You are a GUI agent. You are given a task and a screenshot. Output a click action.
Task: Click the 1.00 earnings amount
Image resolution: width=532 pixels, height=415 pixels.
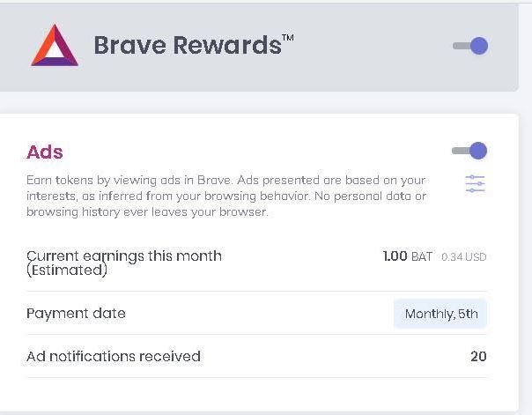click(395, 256)
